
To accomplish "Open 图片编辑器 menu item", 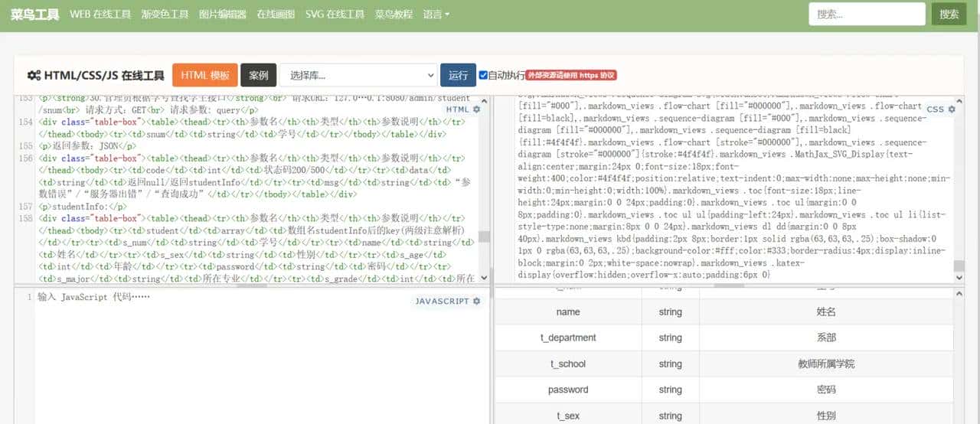I will [x=223, y=15].
